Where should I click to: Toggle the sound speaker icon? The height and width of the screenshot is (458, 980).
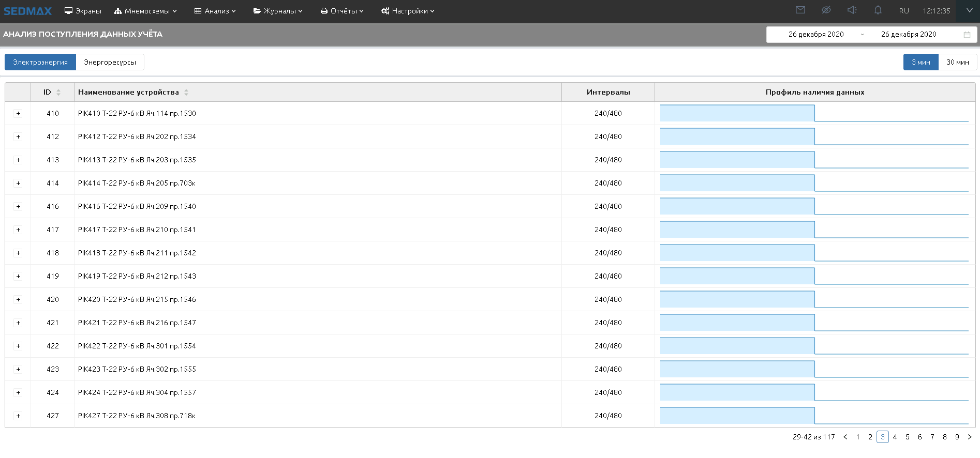852,10
